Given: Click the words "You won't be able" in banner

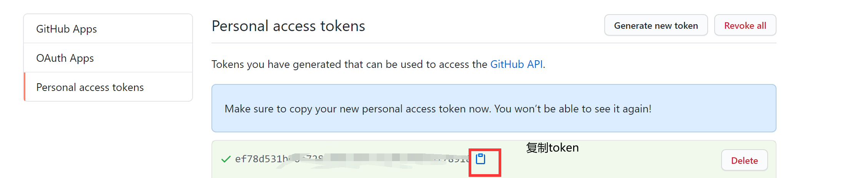Looking at the screenshot, I should [x=536, y=109].
